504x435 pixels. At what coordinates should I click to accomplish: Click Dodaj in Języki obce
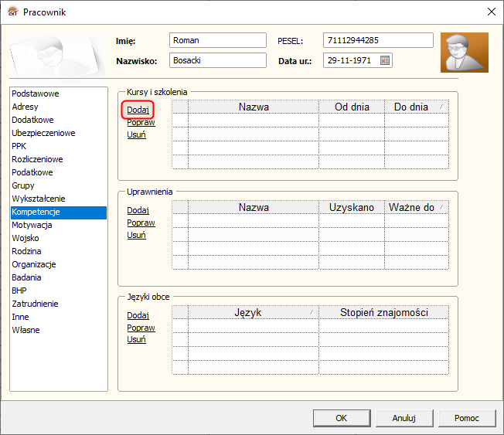pos(138,315)
